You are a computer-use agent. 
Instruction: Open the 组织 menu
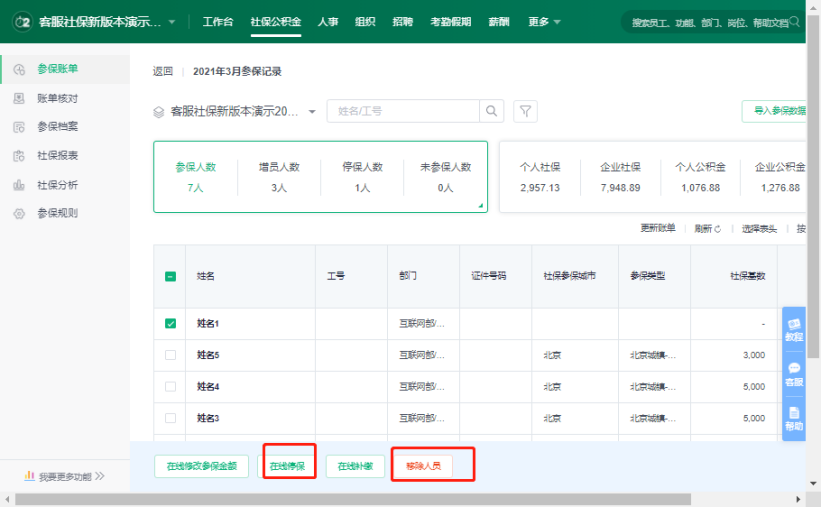tap(365, 22)
